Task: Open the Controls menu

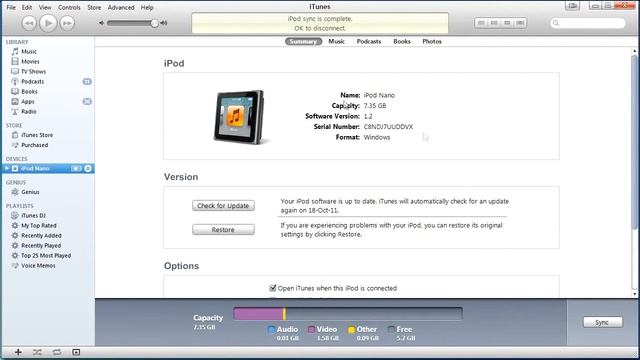Action: coord(69,7)
